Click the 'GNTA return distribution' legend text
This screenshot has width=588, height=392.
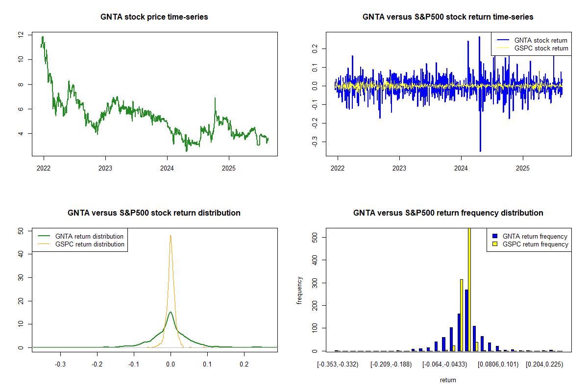pyautogui.click(x=90, y=236)
